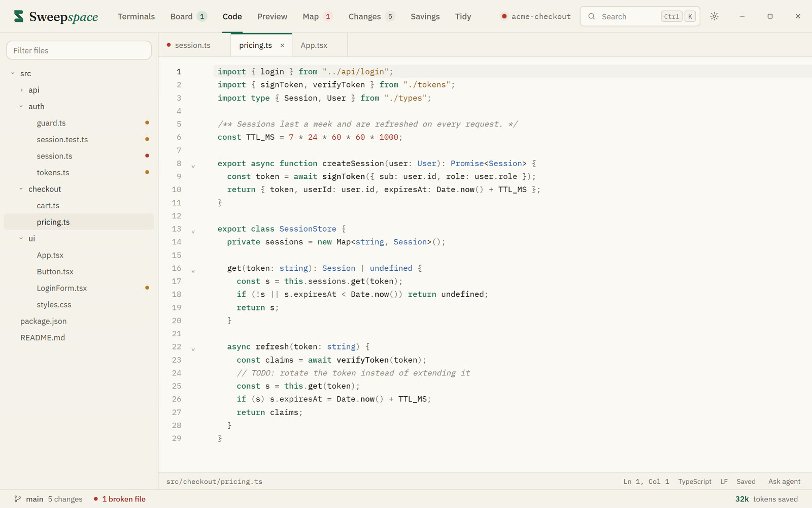Image resolution: width=812 pixels, height=508 pixels.
Task: Open LoginForm.tsx in the file tree
Action: point(79,288)
